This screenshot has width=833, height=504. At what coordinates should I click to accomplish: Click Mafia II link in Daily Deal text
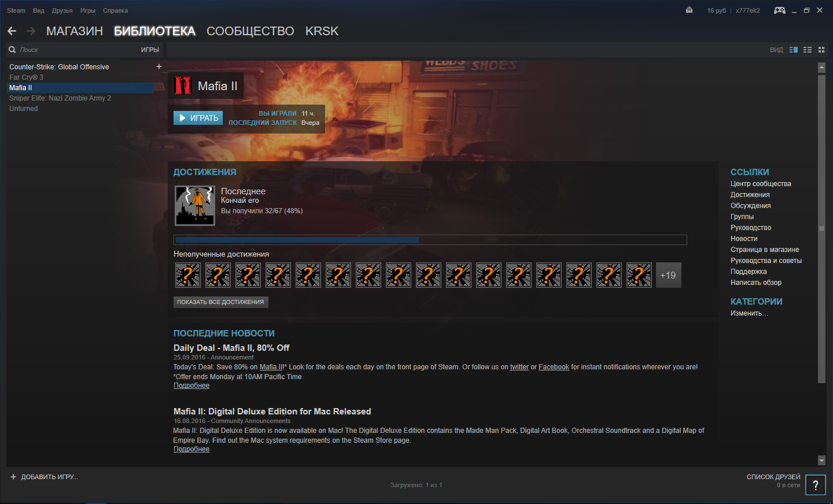[271, 367]
